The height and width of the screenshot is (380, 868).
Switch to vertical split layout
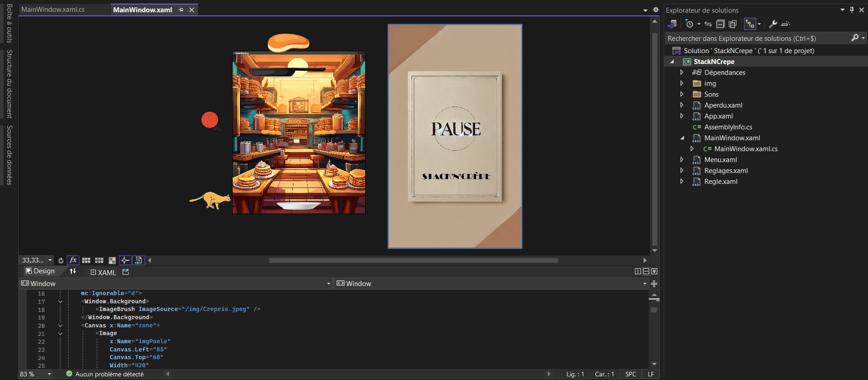click(638, 271)
